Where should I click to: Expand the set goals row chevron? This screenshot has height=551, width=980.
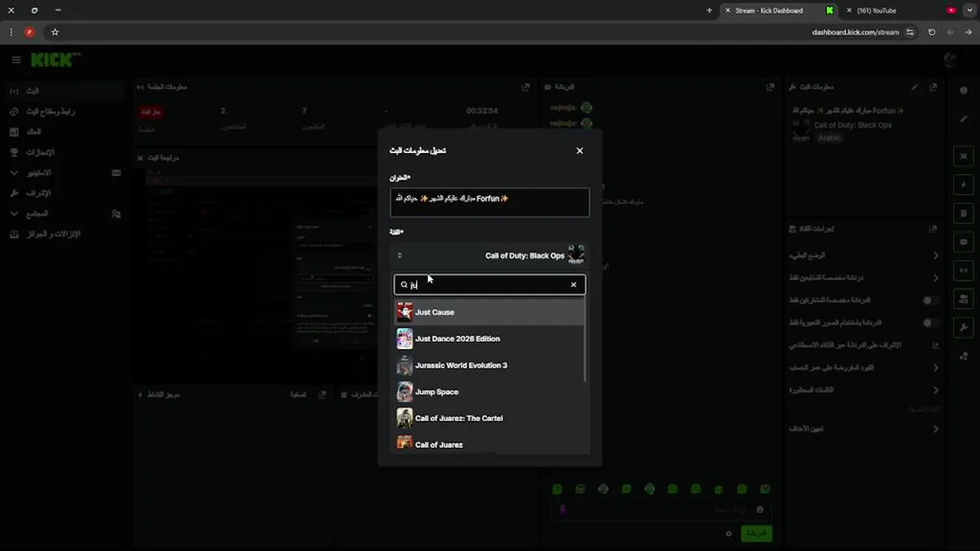[x=936, y=429]
